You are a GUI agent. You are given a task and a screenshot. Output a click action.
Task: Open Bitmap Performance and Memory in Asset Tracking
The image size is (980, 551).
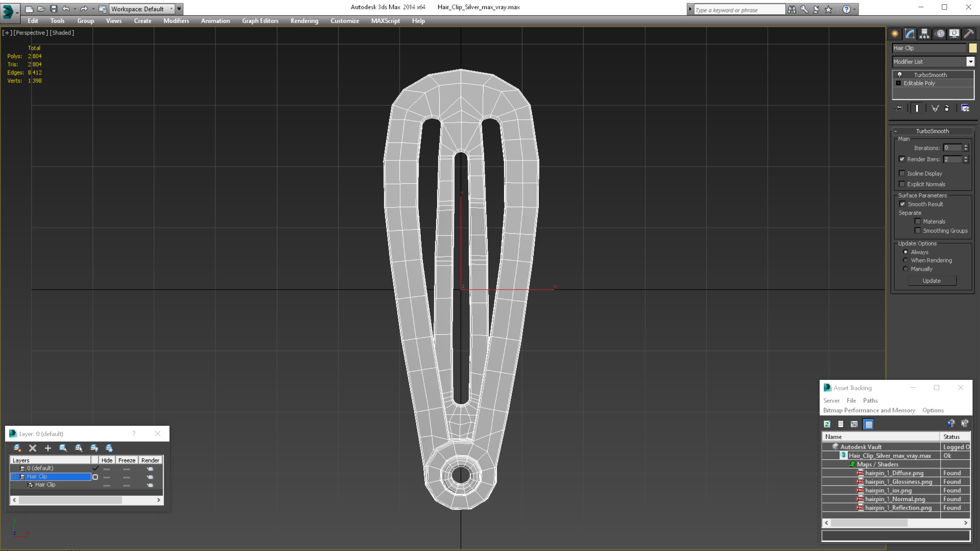click(x=869, y=410)
